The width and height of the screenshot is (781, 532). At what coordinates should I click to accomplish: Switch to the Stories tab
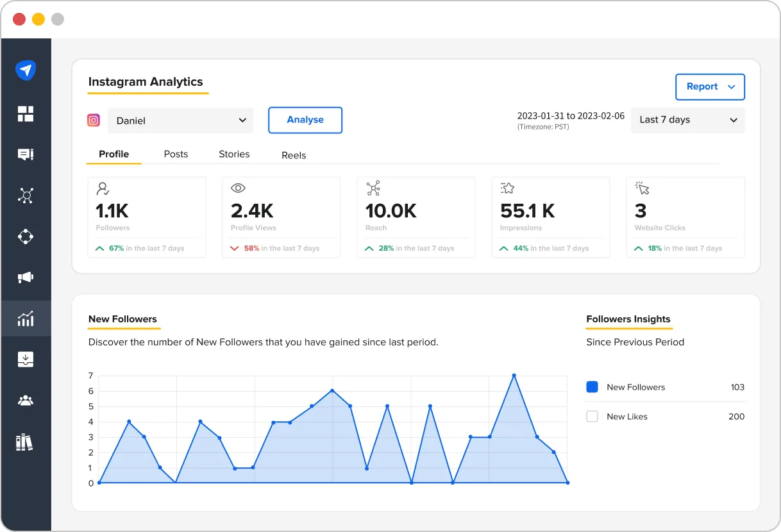coord(234,154)
